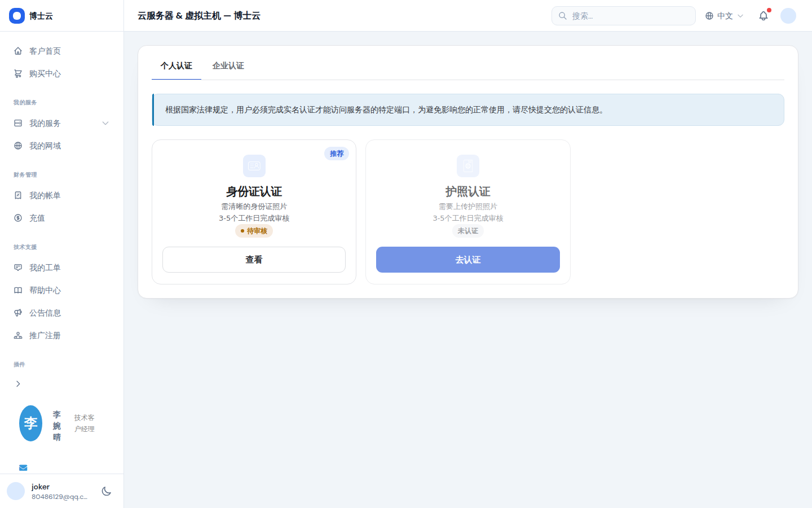
Task: Click the 李 account manager avatar
Action: pyautogui.click(x=30, y=423)
